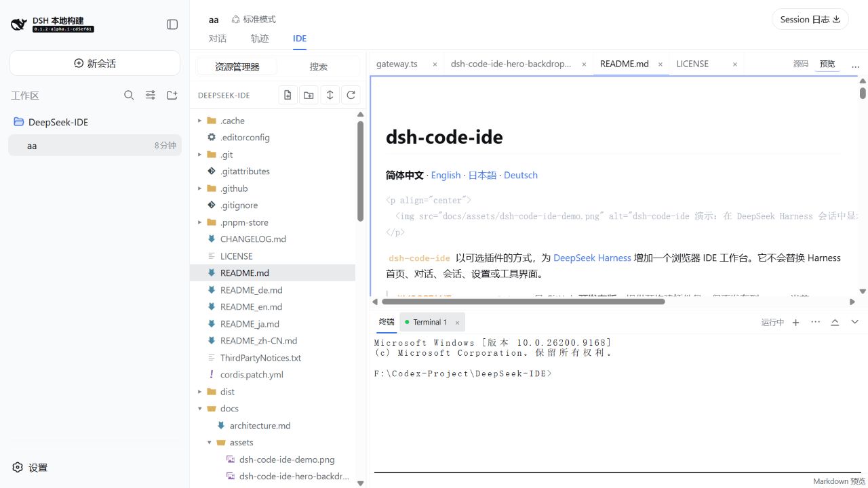Follow the DeepSeek Harness link
The image size is (868, 488).
point(592,258)
